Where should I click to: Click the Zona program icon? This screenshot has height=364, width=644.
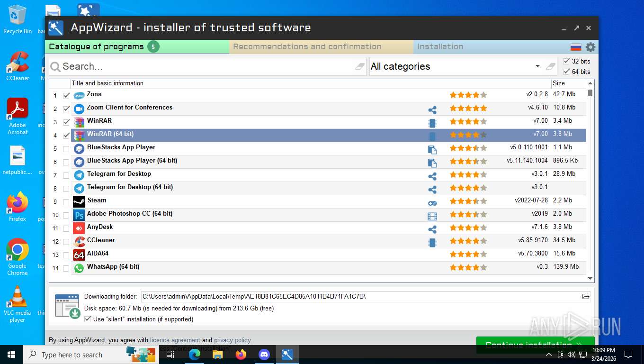[x=79, y=96]
